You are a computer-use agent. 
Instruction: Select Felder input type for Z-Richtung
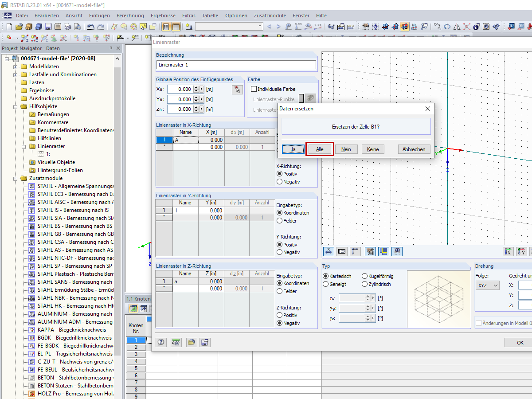point(279,291)
